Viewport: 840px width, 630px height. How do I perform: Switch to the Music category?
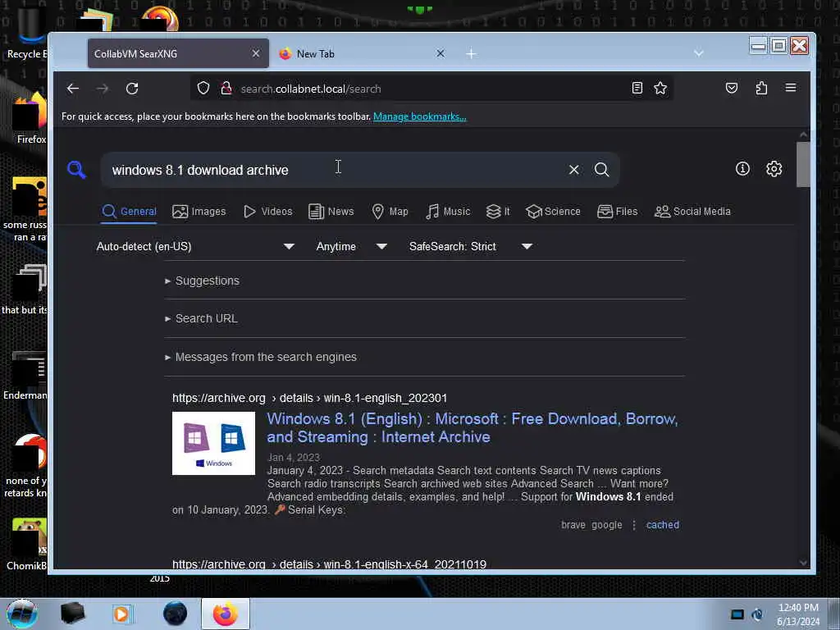(448, 211)
